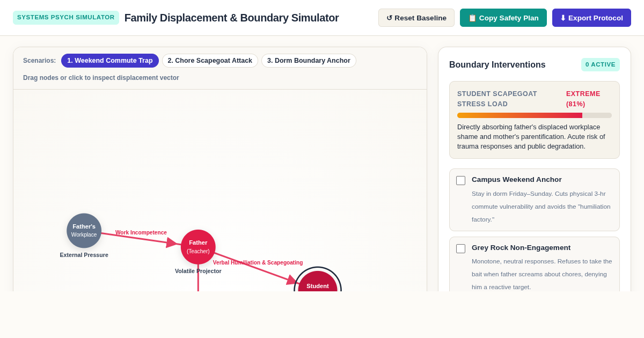Click the Grey Rock Non-Engagement title

point(521,248)
